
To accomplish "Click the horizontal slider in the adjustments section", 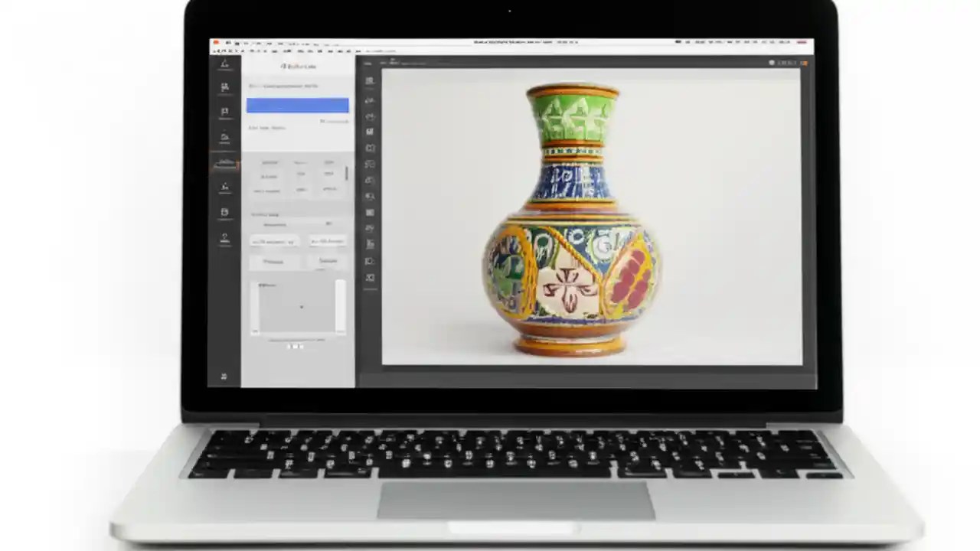I will click(299, 225).
